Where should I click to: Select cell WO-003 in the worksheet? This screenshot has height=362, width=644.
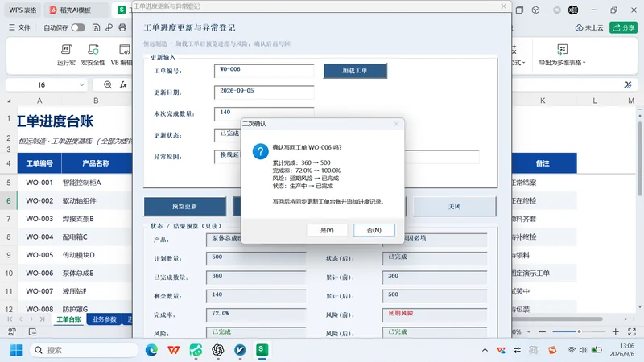(39, 219)
